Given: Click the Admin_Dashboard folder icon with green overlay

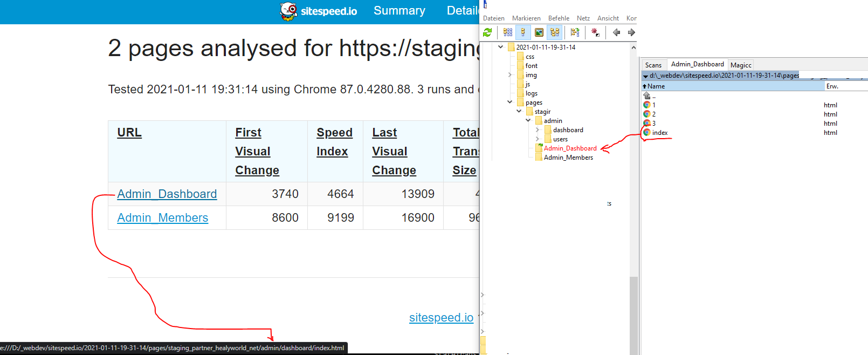Looking at the screenshot, I should [x=539, y=148].
